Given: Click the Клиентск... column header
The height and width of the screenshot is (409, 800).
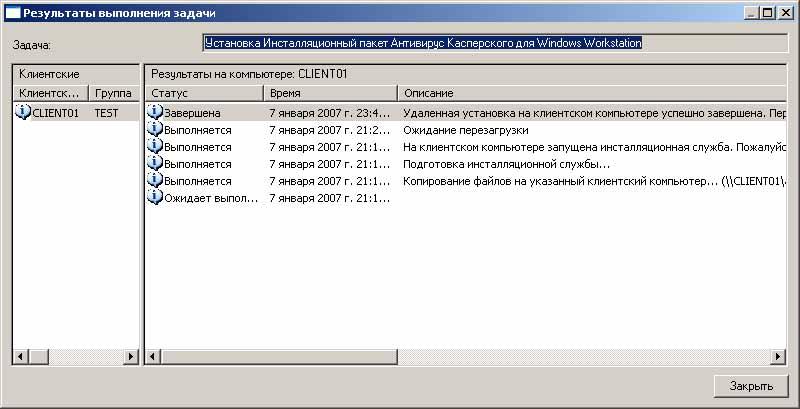Looking at the screenshot, I should click(51, 93).
